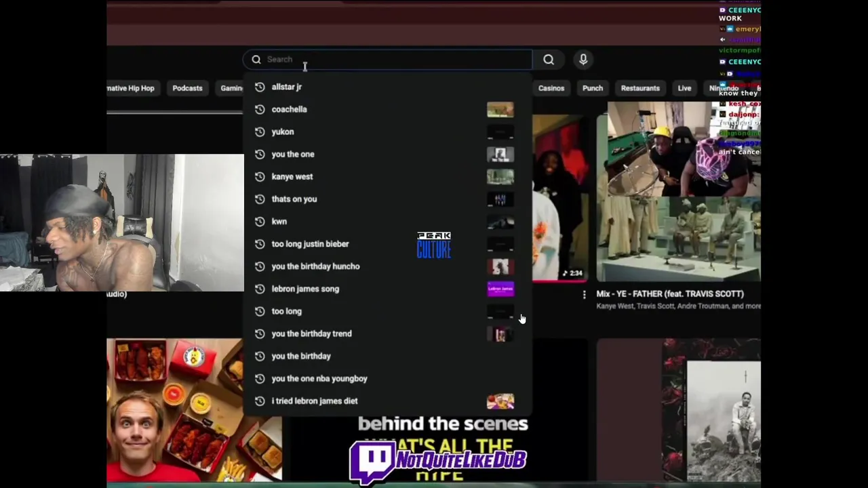This screenshot has height=488, width=868.
Task: Click history icon beside 'you the birthday'
Action: click(260, 356)
